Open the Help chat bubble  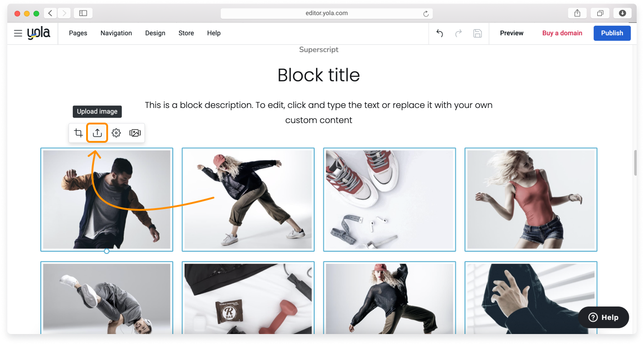(x=603, y=317)
